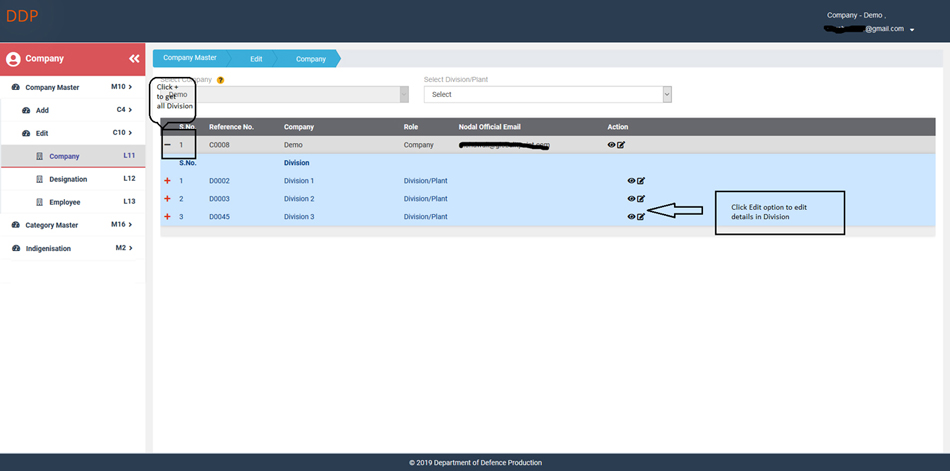Click Company Master breadcrumb
950x471 pixels.
[x=190, y=59]
